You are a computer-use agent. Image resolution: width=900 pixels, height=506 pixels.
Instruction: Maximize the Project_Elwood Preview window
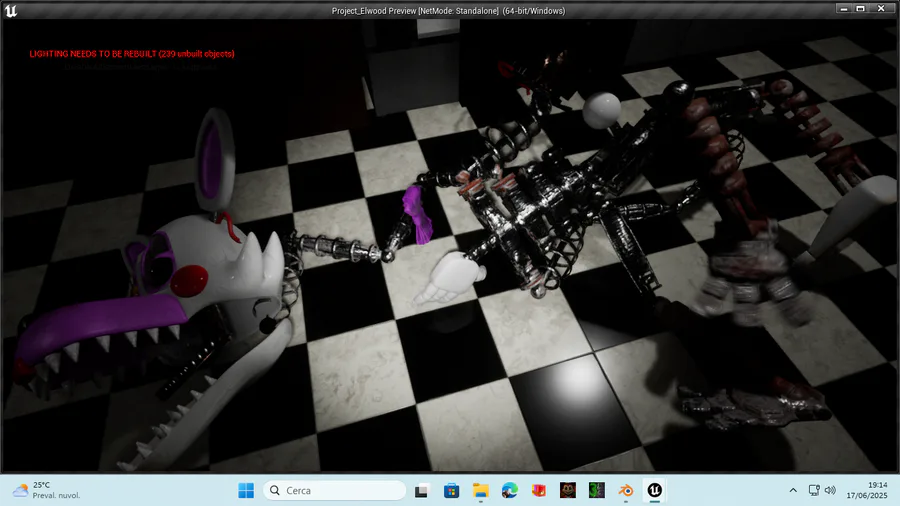(860, 9)
